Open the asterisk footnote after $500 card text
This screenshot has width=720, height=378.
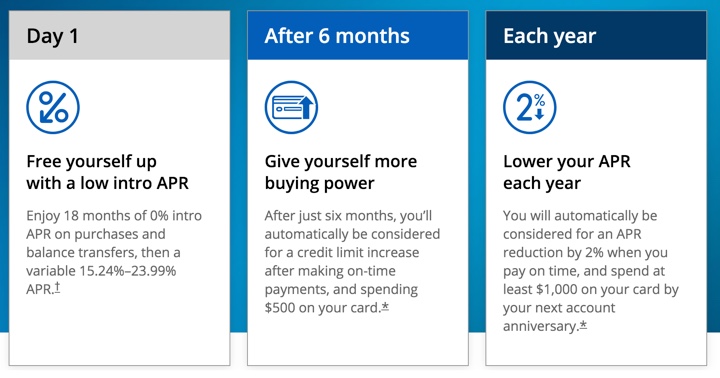385,306
